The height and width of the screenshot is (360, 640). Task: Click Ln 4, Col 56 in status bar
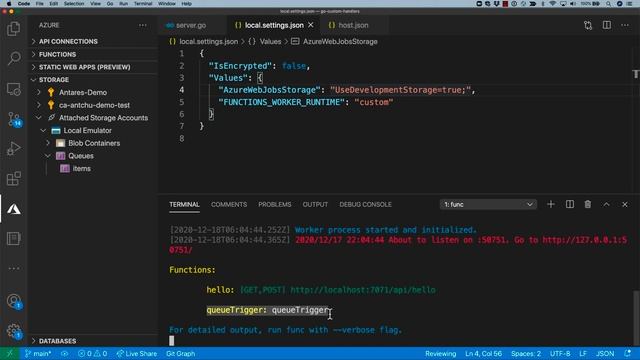pyautogui.click(x=483, y=353)
